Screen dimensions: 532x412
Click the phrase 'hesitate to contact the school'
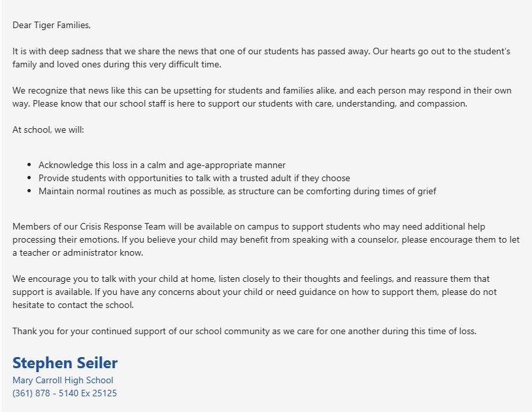(x=73, y=305)
